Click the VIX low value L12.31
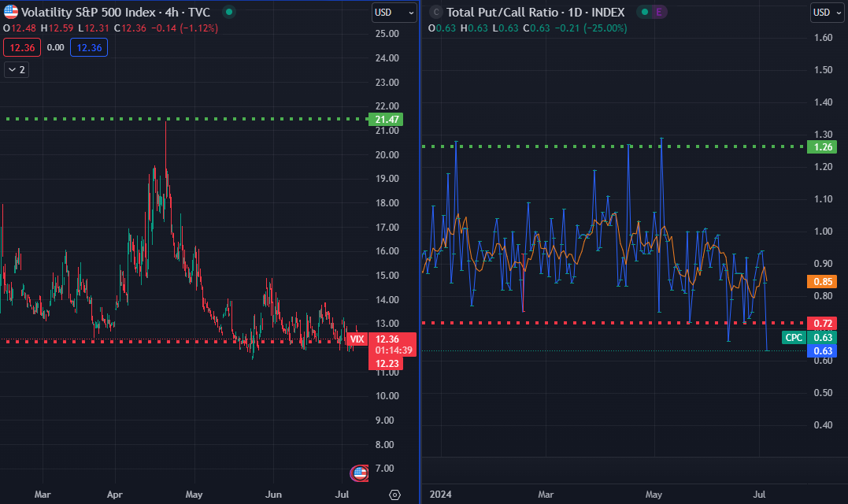 (x=94, y=28)
